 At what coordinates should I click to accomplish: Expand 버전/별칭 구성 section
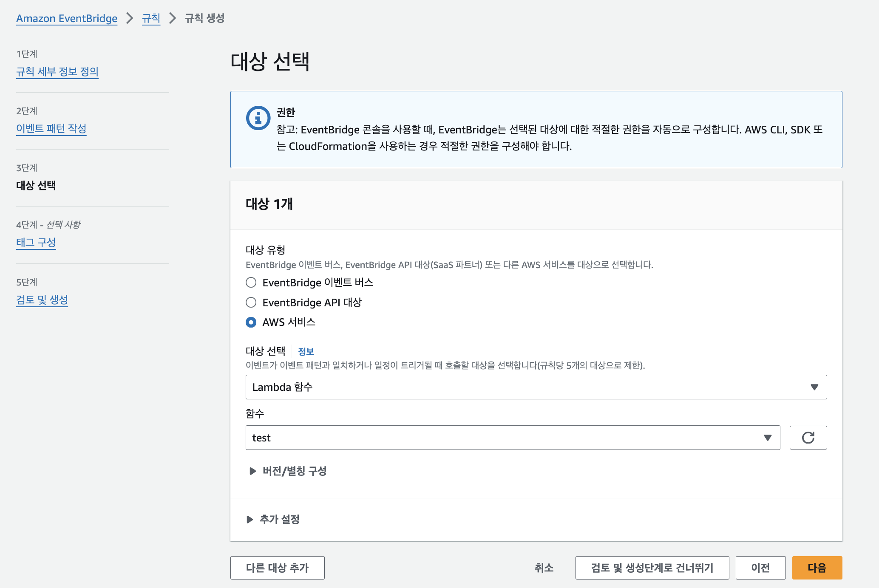(x=294, y=471)
